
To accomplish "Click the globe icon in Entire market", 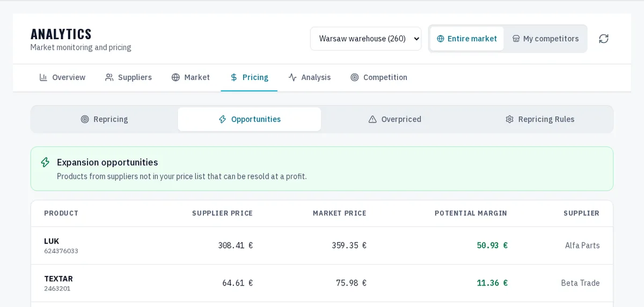I will click(441, 39).
